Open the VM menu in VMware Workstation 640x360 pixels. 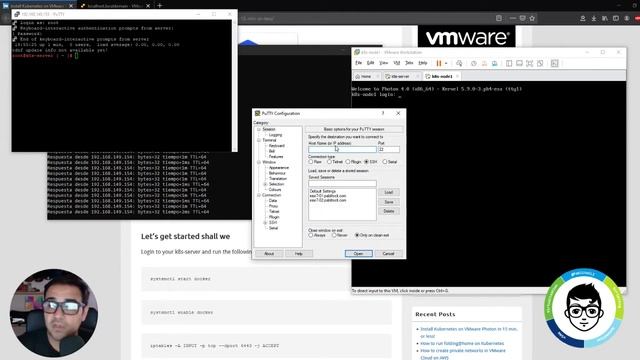(396, 63)
